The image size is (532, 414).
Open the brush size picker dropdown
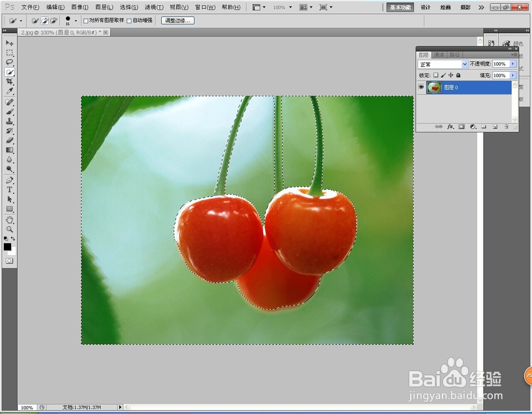point(76,21)
